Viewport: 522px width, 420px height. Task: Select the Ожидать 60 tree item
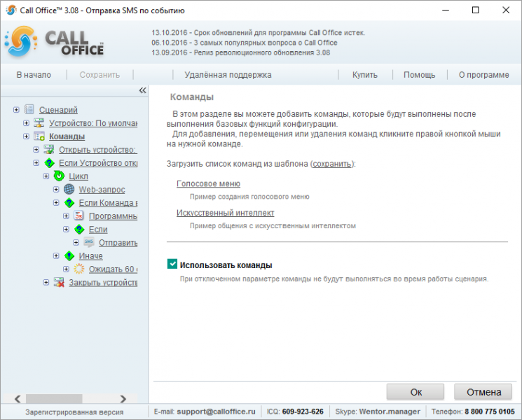click(113, 269)
